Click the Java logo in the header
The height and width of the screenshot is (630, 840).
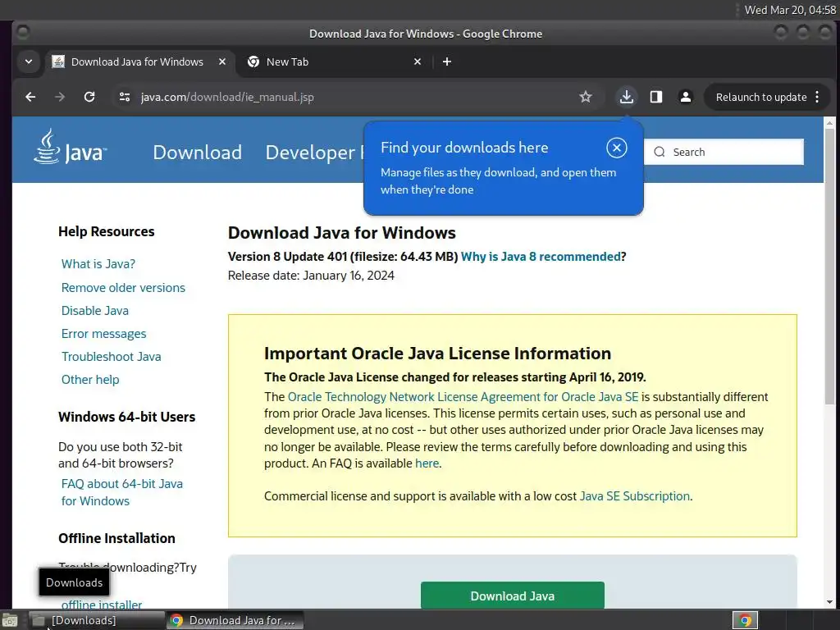pos(71,148)
